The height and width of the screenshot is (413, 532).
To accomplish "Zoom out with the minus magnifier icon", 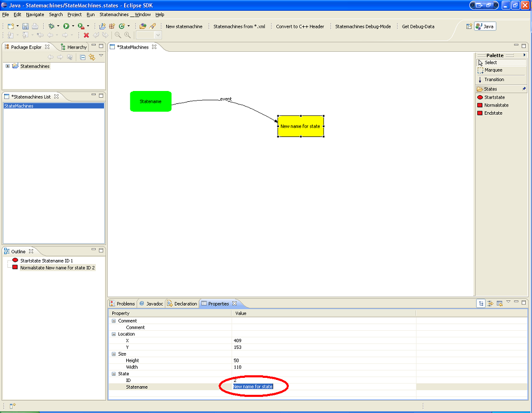I will (x=117, y=35).
